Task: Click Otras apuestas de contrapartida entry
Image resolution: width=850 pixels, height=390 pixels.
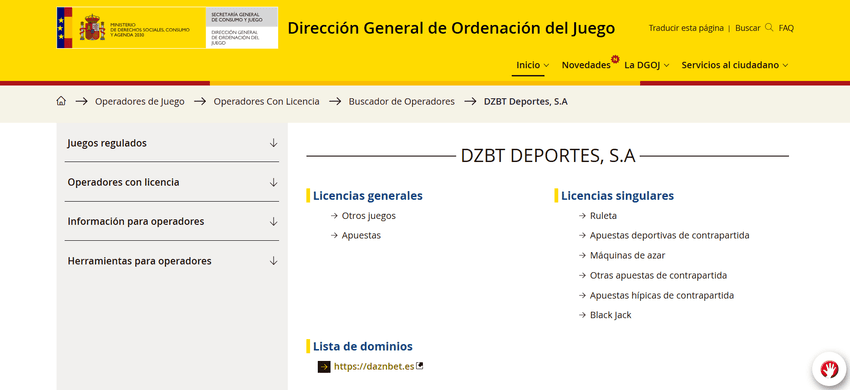Action: pos(658,276)
